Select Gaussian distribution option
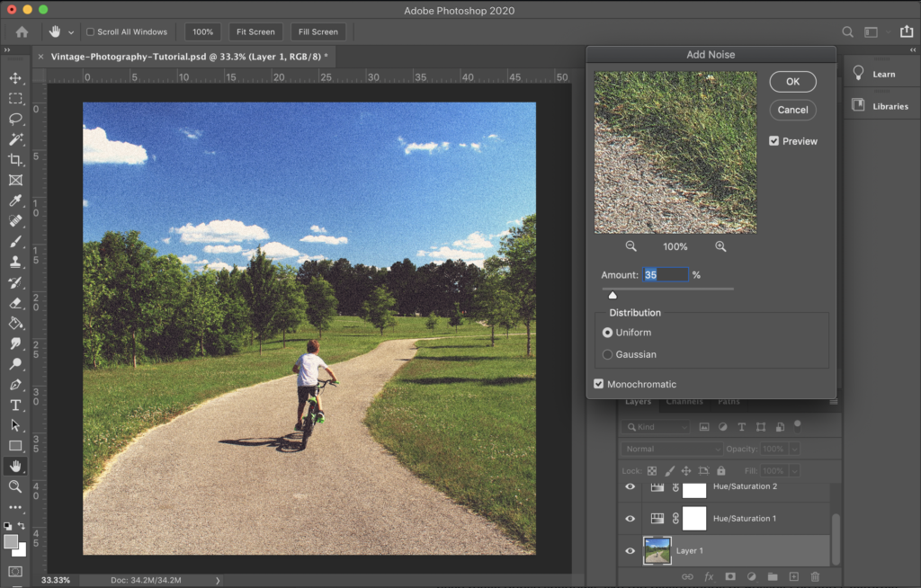The height and width of the screenshot is (588, 921). coord(607,354)
